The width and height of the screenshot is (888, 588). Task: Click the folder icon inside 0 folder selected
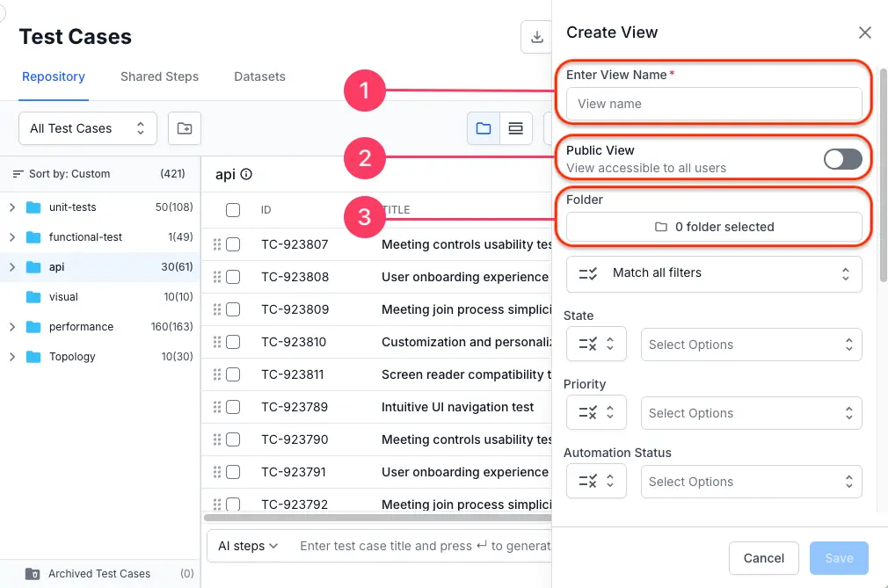[660, 226]
